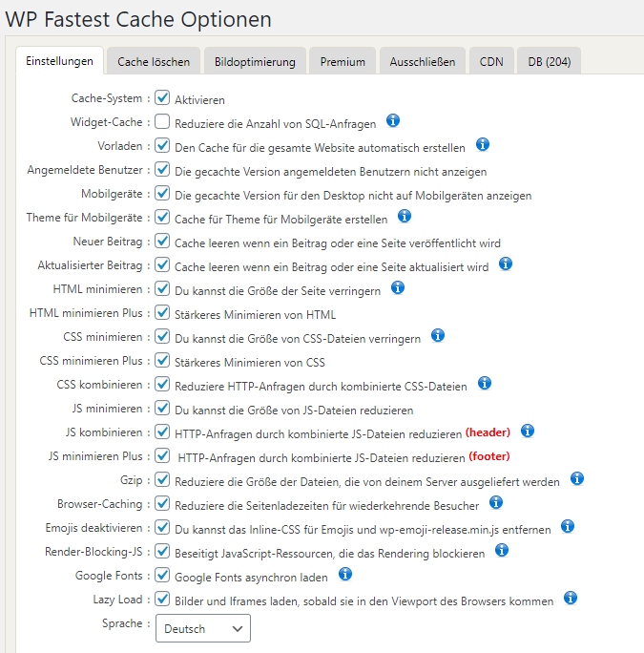The height and width of the screenshot is (653, 644).
Task: Open info icon for Theme für Mobilgeräte
Action: pyautogui.click(x=405, y=217)
